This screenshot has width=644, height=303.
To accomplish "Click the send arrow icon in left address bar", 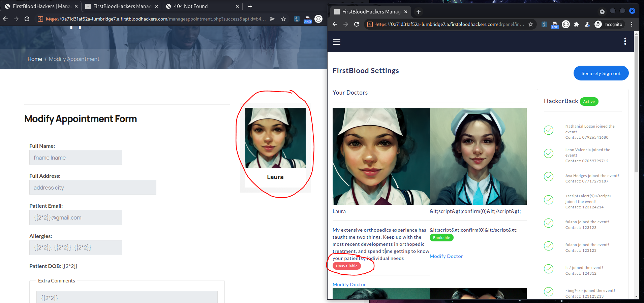I will (273, 19).
